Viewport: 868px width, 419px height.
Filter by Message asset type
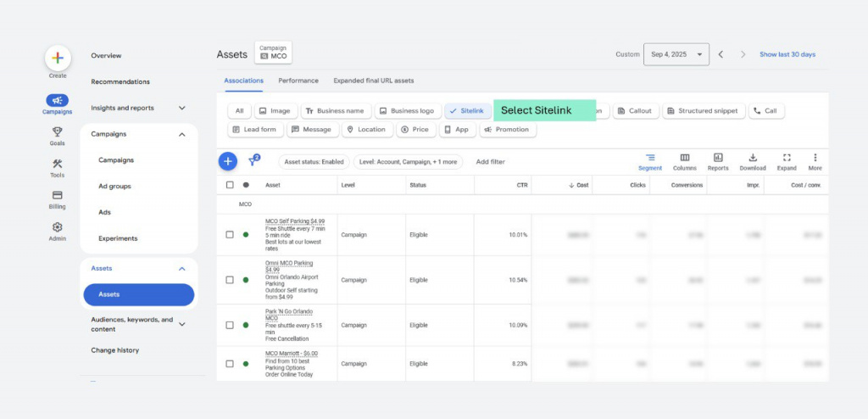[312, 129]
